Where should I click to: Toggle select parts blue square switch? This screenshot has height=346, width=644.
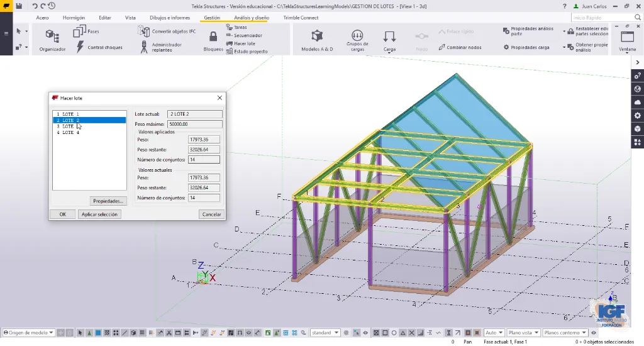coord(98,333)
